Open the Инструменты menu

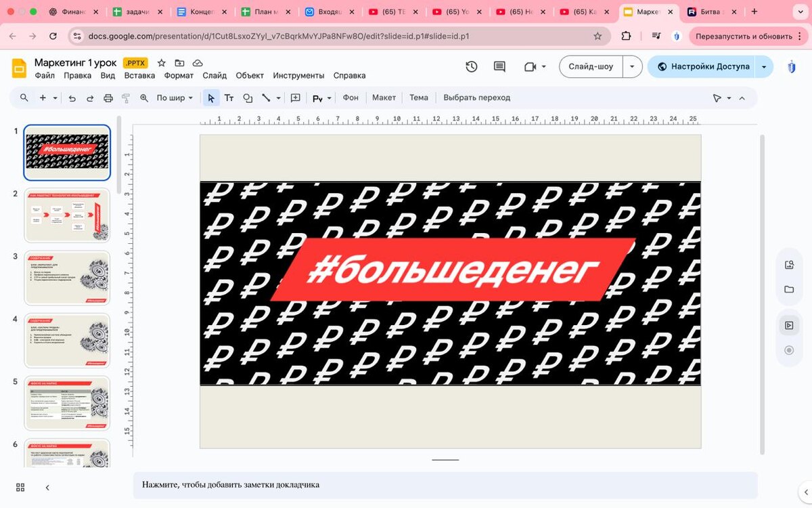tap(298, 76)
